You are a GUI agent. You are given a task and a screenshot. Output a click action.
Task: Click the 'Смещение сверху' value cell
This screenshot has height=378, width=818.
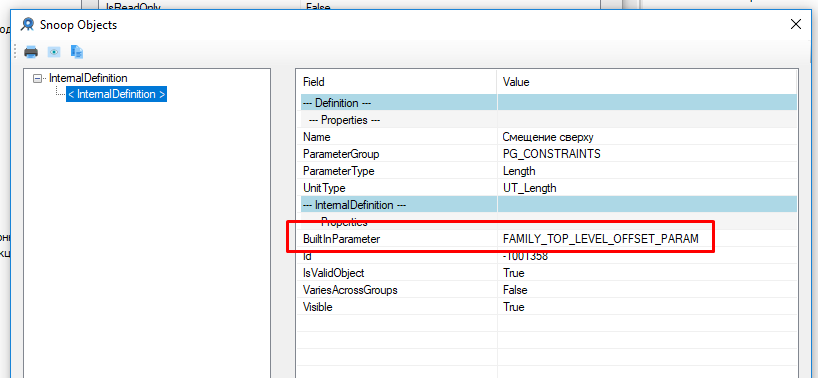click(x=647, y=137)
